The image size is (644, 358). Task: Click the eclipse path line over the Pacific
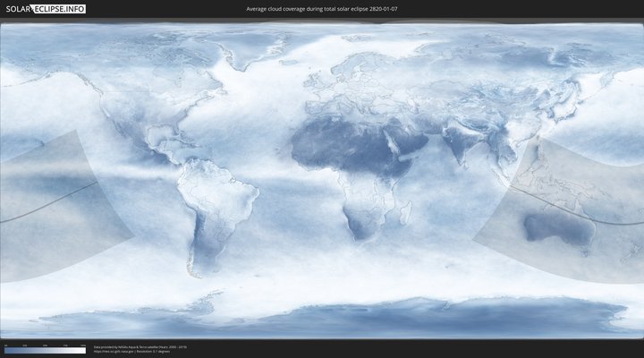(x=49, y=204)
